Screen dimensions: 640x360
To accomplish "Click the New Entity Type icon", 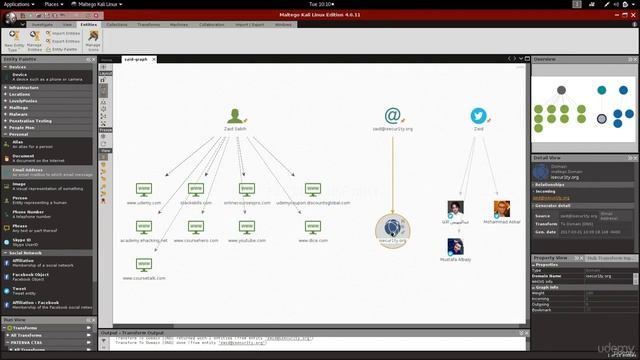I will [14, 41].
